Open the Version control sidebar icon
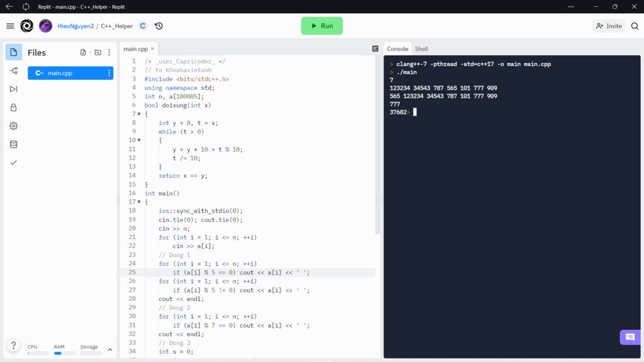 point(14,70)
